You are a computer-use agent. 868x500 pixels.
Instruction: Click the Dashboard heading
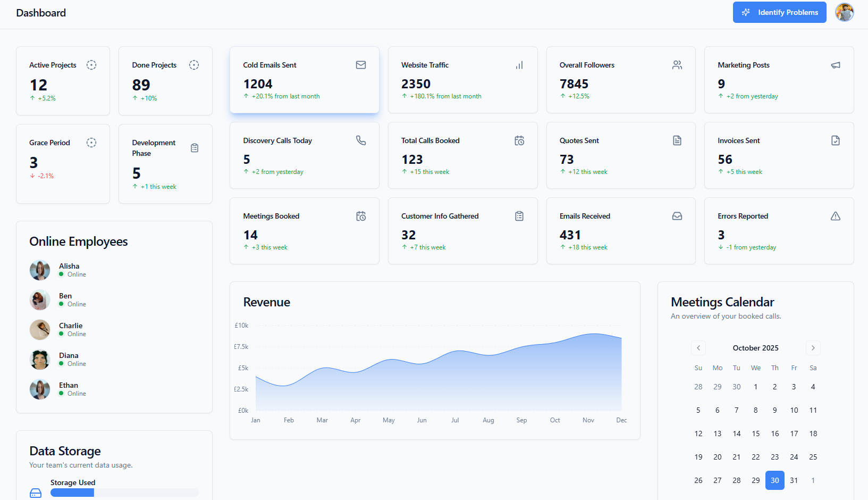[41, 13]
